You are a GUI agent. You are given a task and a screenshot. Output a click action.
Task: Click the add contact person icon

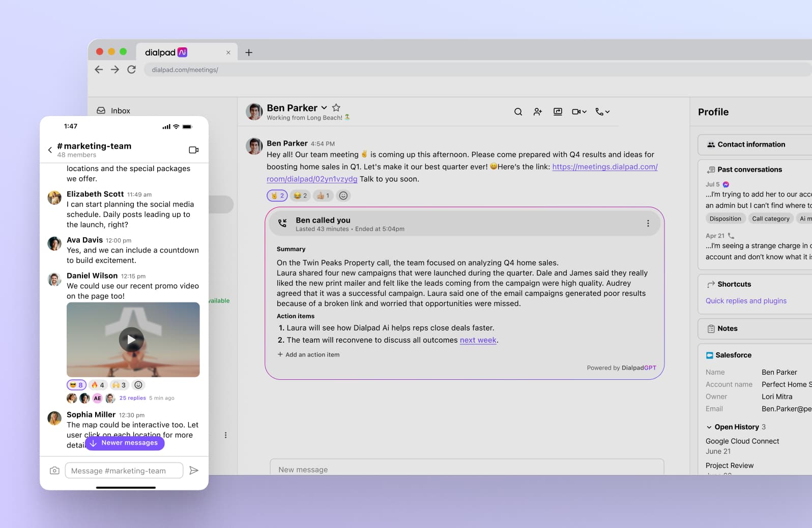coord(538,112)
